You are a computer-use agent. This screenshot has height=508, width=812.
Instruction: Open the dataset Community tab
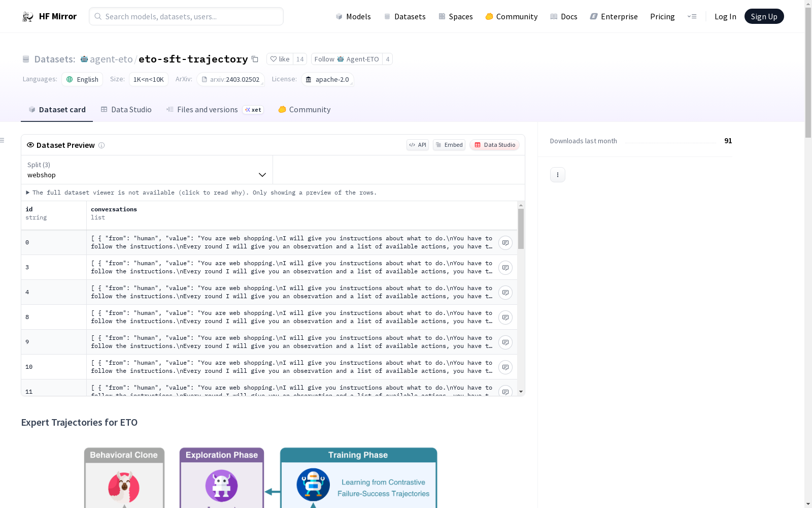[304, 110]
